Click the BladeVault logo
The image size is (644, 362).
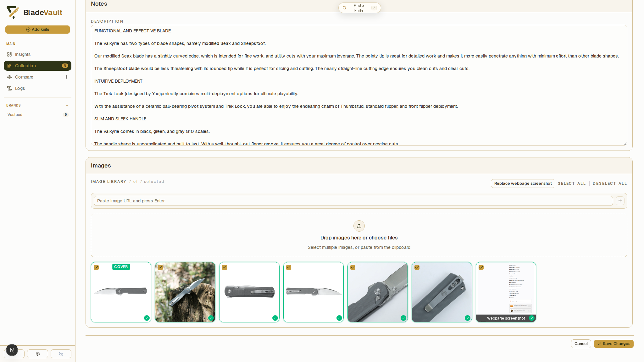pyautogui.click(x=34, y=13)
